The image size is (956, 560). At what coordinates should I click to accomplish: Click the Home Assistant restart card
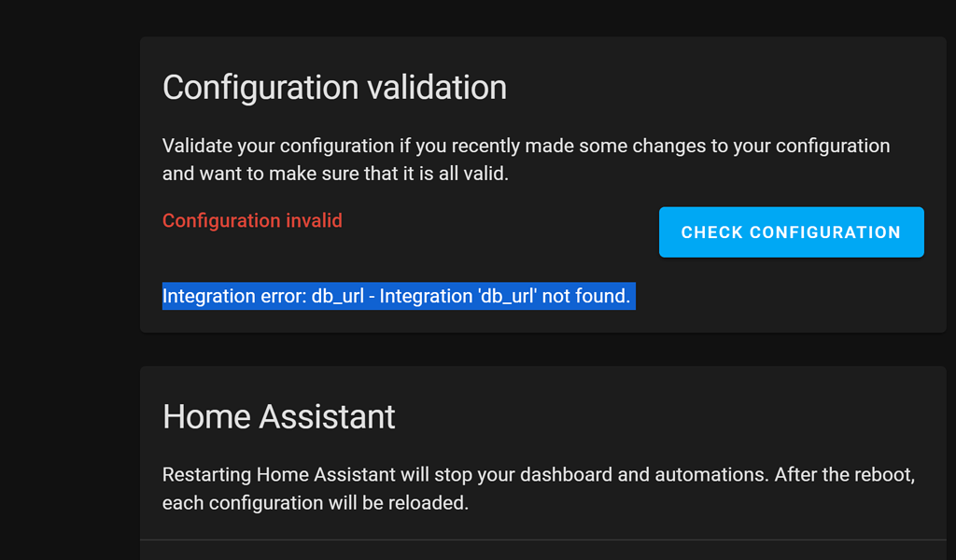[545, 457]
